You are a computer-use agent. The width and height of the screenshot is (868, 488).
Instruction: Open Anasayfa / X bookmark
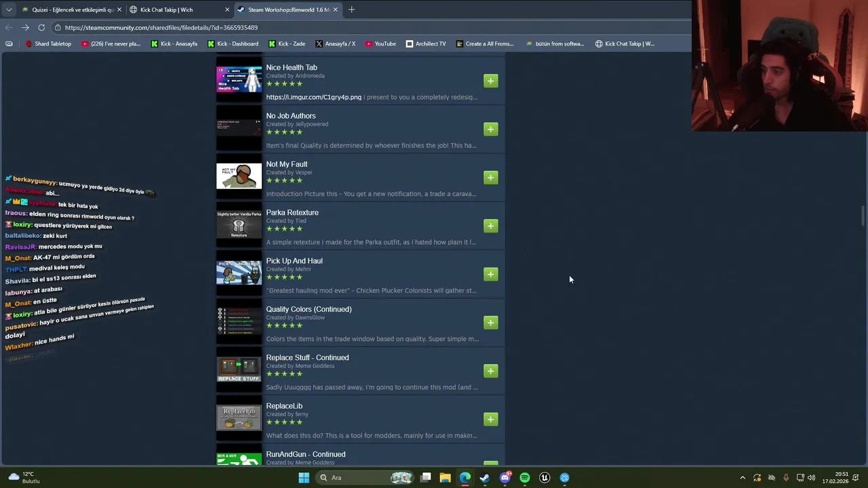335,43
